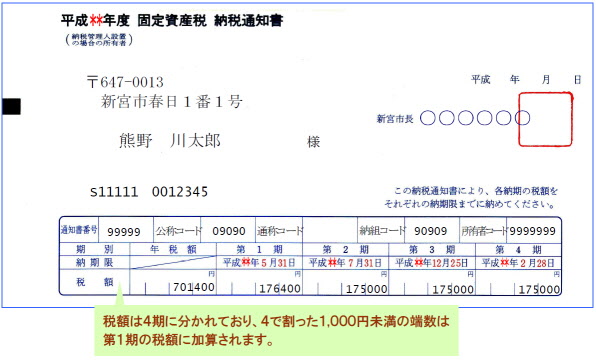The width and height of the screenshot is (596, 360).
Task: Click the diagonal-slashed cell under 年税額
Action: coord(173,263)
